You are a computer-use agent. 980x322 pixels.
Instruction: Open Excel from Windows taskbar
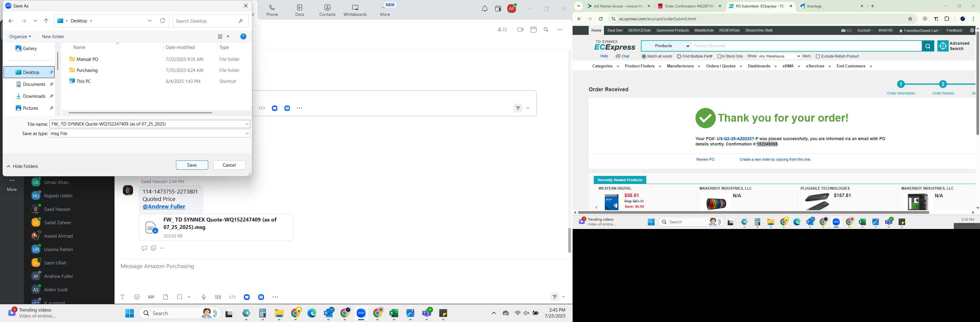click(x=393, y=313)
